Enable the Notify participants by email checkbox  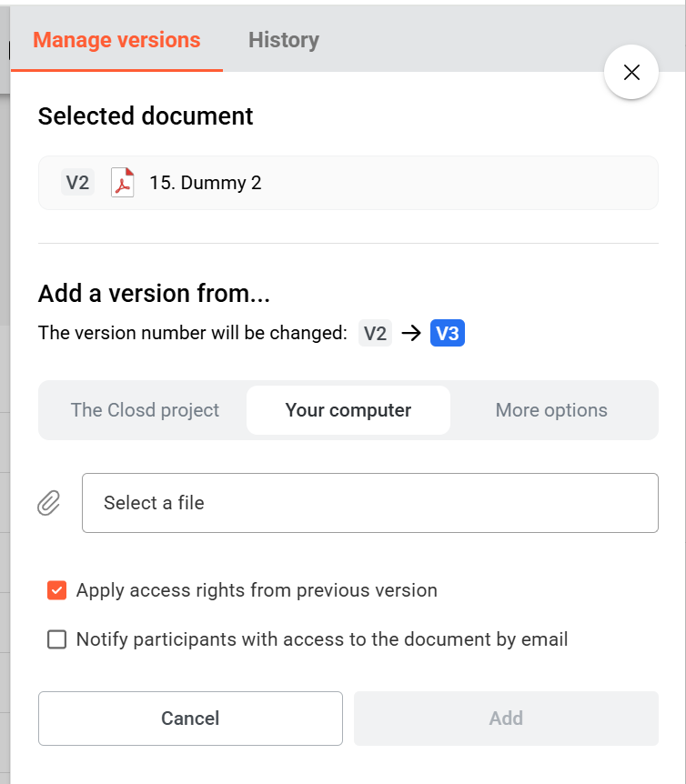(56, 640)
